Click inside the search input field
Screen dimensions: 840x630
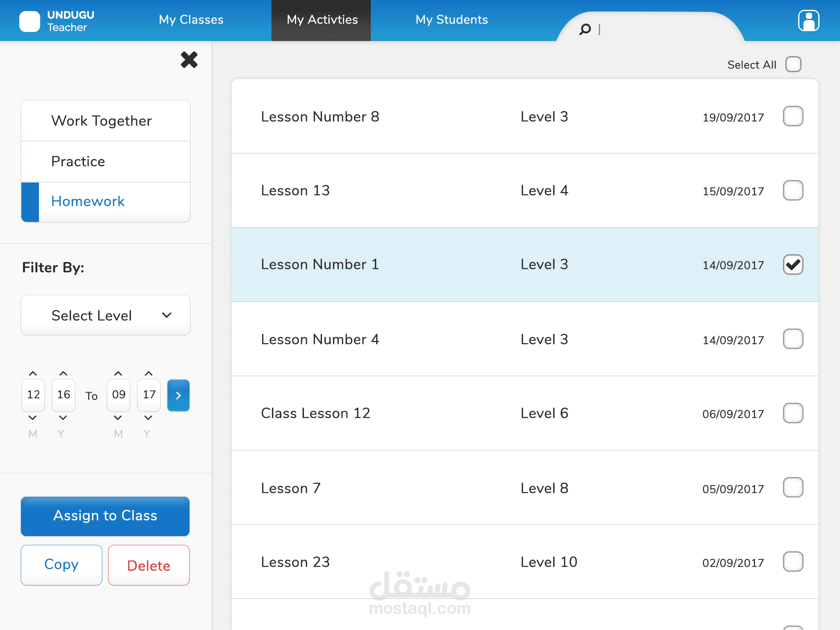tap(656, 29)
